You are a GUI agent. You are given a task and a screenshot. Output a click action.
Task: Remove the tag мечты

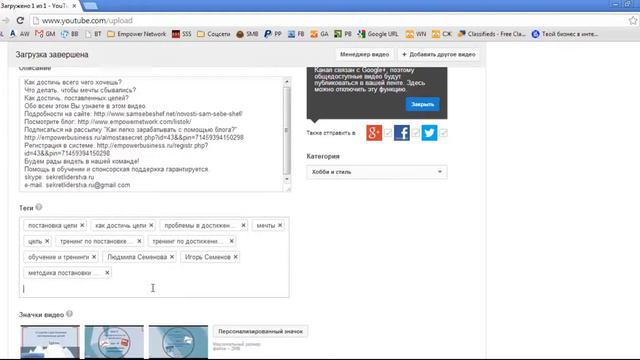[280, 225]
